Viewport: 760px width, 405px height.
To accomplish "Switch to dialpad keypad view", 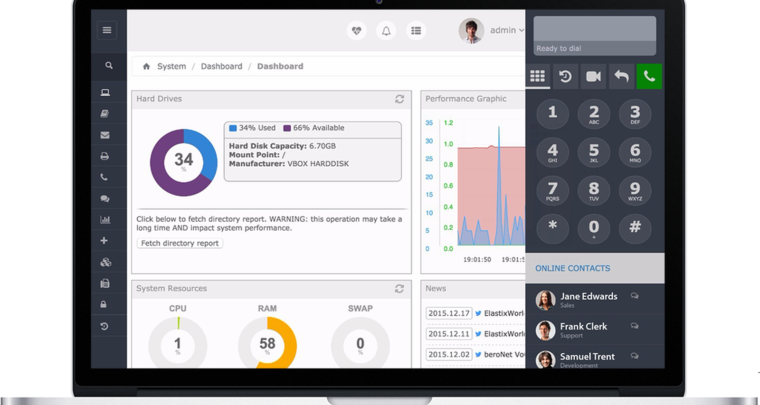I will [x=537, y=76].
